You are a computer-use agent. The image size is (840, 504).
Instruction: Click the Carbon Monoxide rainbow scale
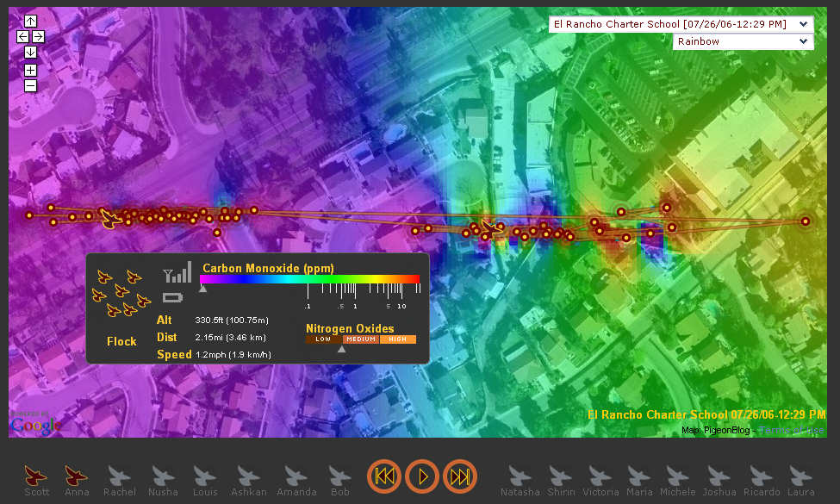tap(310, 279)
